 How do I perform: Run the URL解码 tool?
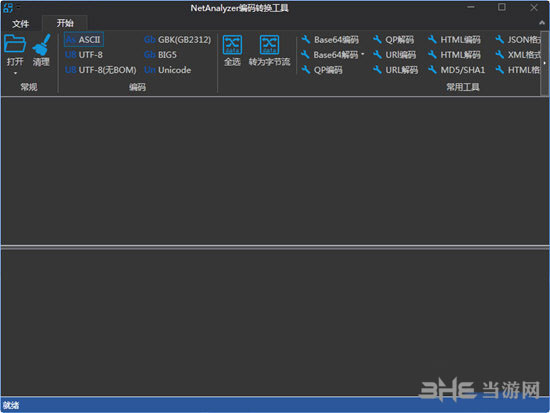(x=395, y=70)
